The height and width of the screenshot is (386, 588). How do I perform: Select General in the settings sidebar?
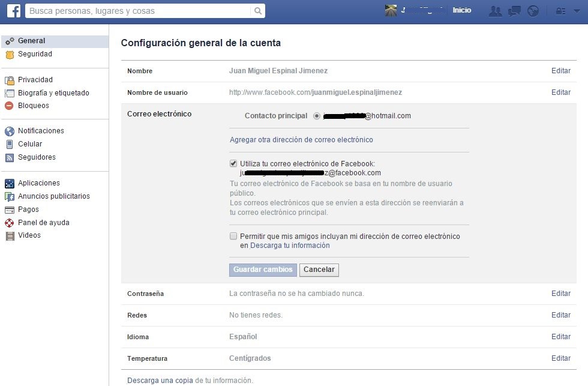click(55, 41)
